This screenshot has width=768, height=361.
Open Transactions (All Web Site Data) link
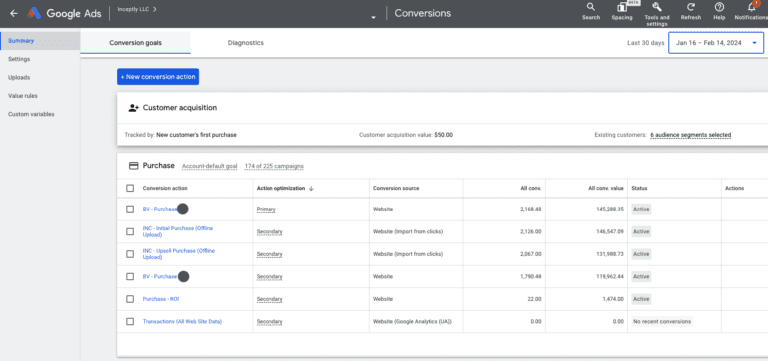coord(182,321)
